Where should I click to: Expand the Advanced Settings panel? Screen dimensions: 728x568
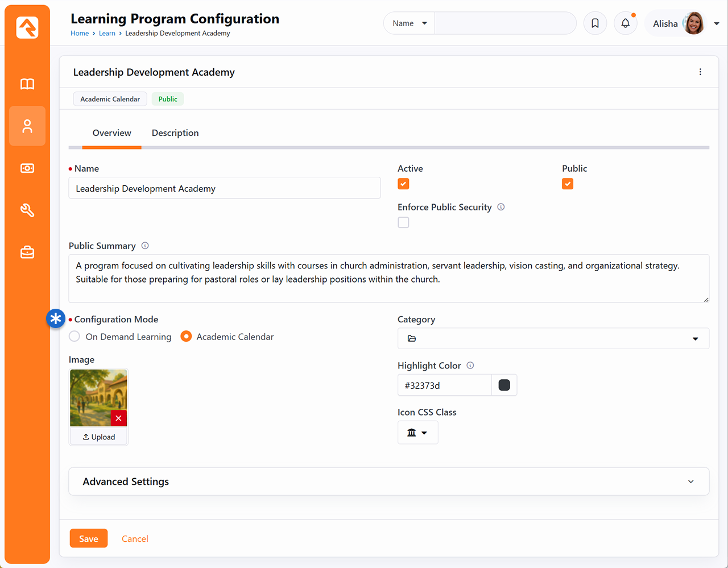point(388,482)
